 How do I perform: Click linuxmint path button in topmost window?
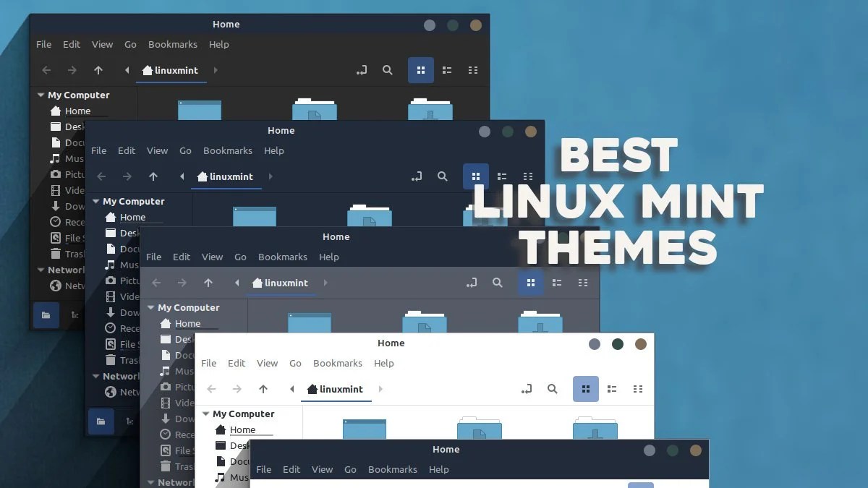click(170, 70)
